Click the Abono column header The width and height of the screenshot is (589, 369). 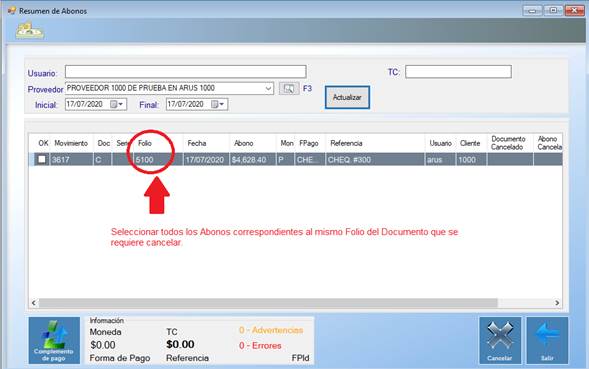(243, 143)
